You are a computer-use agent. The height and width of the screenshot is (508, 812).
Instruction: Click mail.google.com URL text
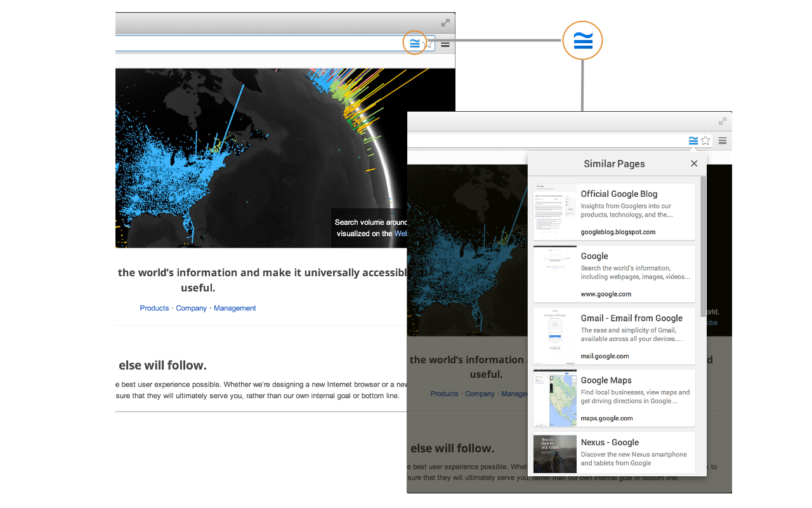pyautogui.click(x=605, y=356)
